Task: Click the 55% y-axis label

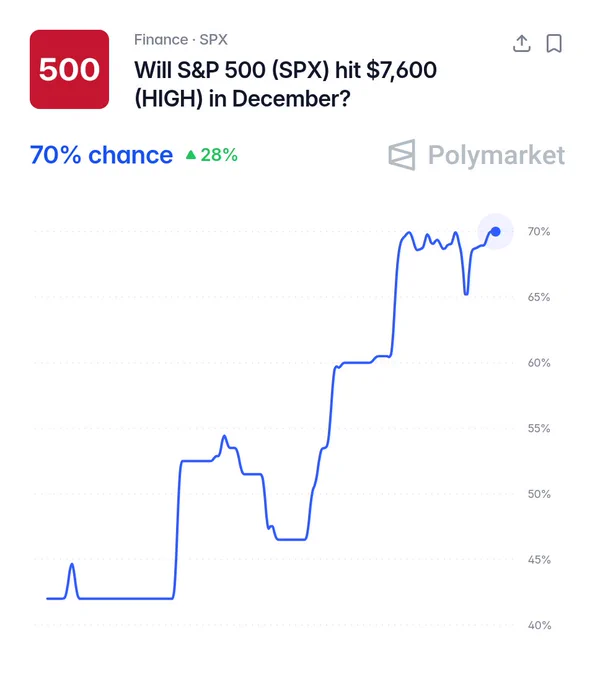Action: [539, 428]
